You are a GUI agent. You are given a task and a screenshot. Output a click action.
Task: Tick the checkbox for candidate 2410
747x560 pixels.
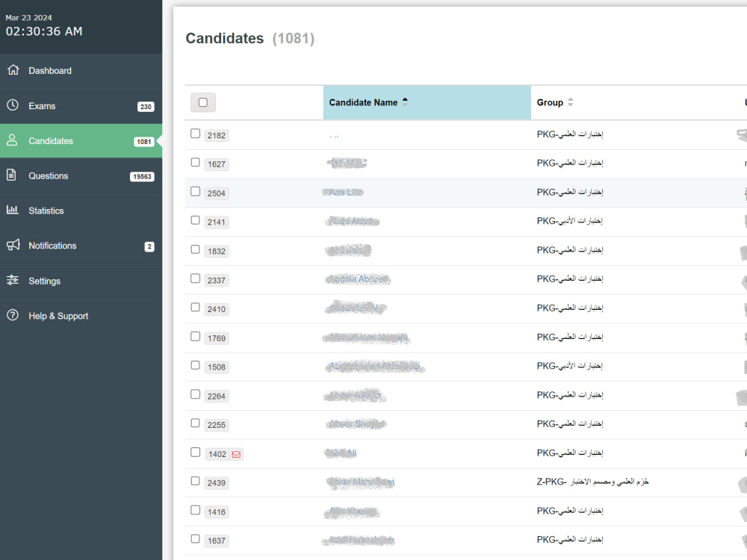click(195, 307)
